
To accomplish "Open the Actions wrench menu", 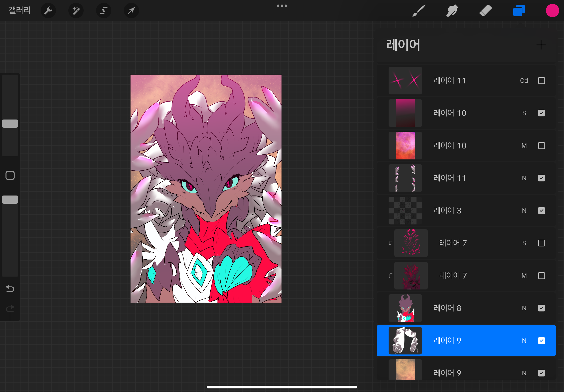I will (x=48, y=11).
